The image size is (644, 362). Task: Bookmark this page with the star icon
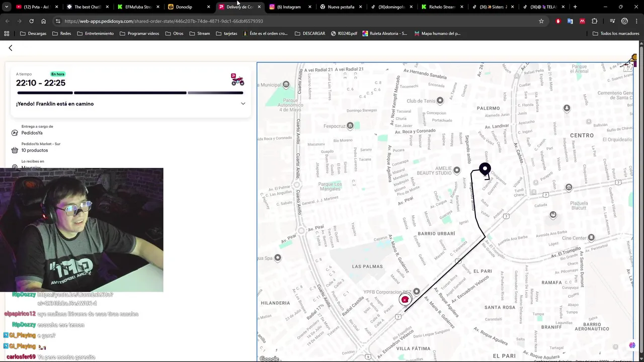(541, 21)
